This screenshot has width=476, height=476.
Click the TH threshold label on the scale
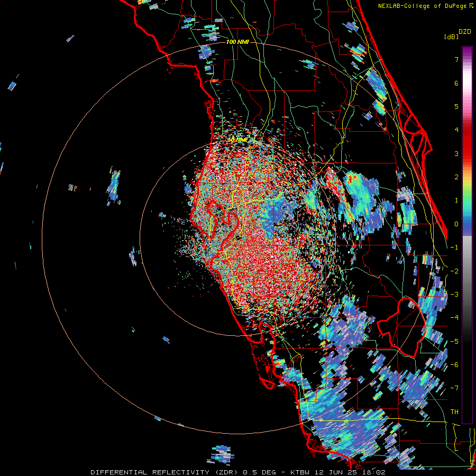pos(454,412)
